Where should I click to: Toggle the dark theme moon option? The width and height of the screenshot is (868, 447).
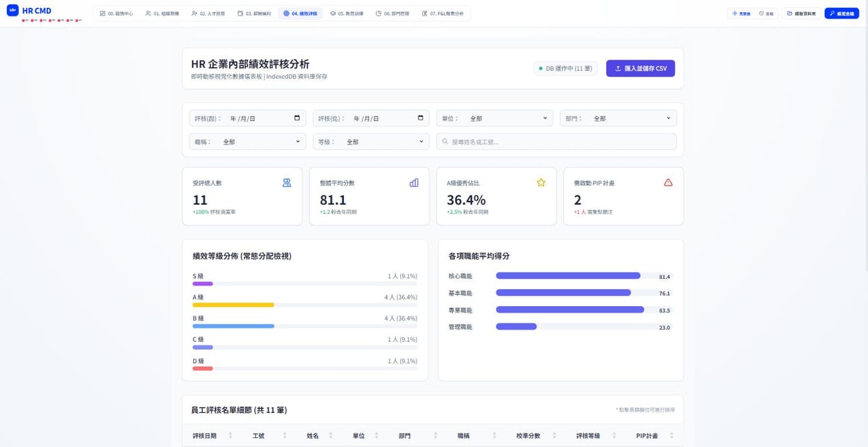click(x=766, y=14)
